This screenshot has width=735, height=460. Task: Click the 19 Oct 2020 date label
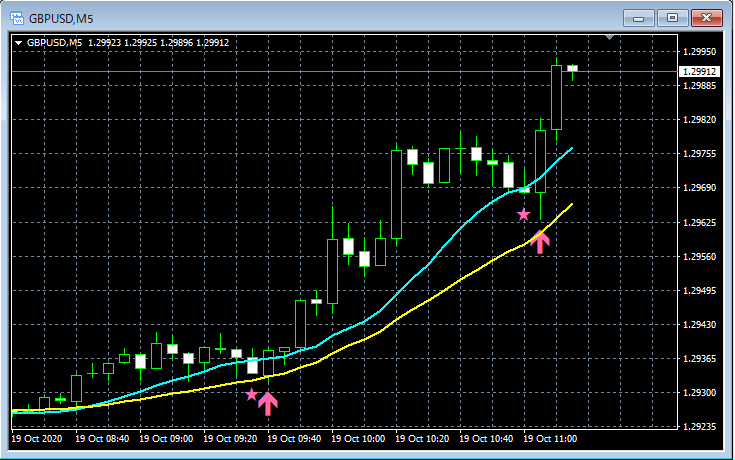point(37,439)
